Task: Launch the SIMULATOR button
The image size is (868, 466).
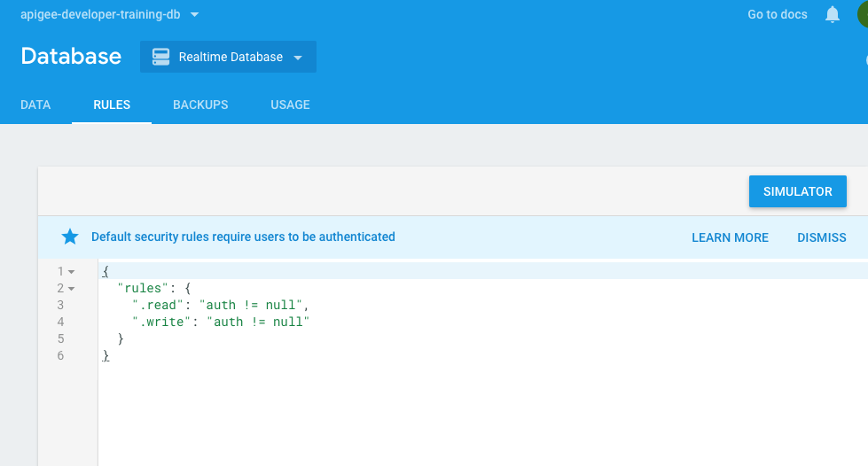Action: click(x=798, y=191)
